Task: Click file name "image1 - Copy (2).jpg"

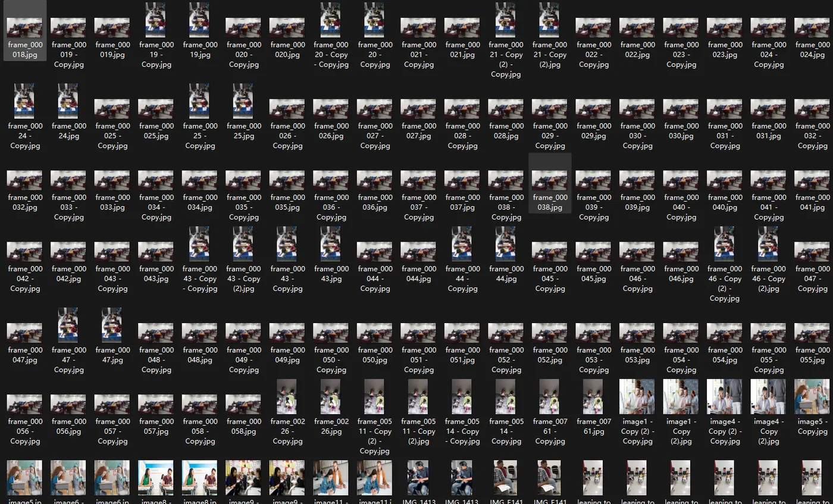Action: pyautogui.click(x=681, y=431)
